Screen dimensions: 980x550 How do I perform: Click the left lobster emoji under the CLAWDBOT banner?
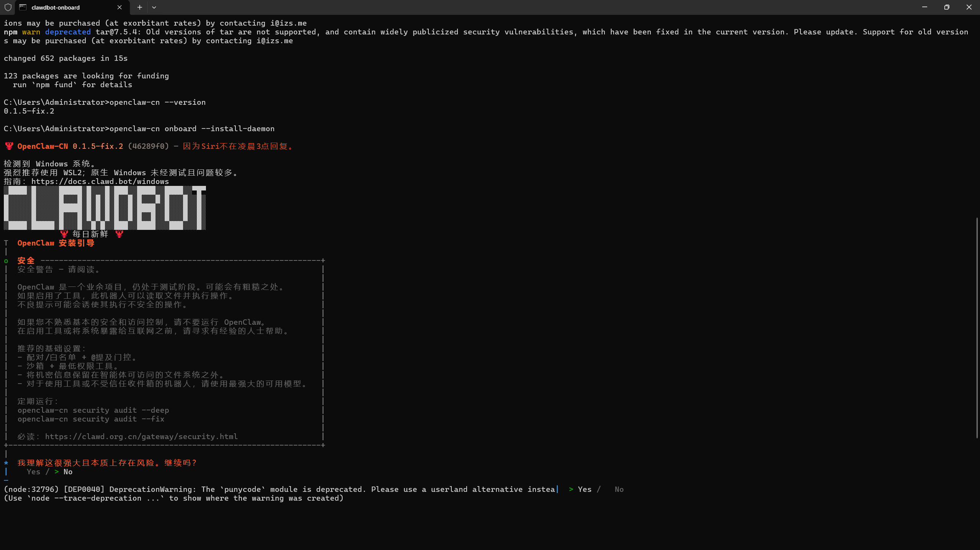(64, 234)
